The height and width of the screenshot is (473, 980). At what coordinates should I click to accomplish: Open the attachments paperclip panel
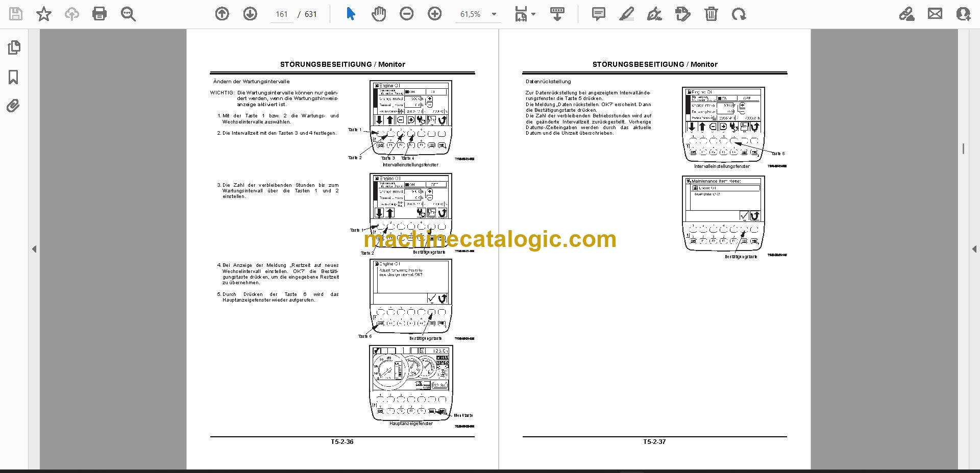pyautogui.click(x=14, y=106)
